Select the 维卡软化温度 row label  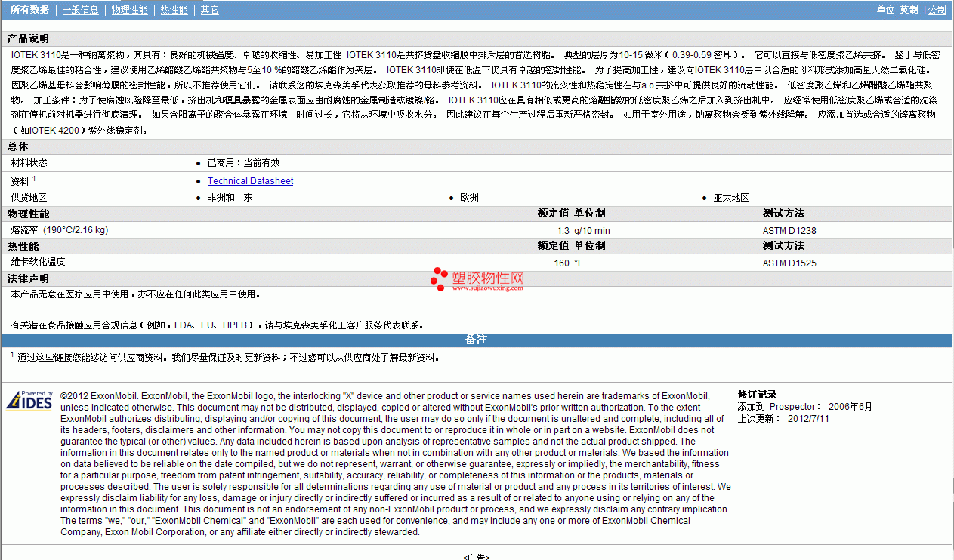(x=38, y=262)
